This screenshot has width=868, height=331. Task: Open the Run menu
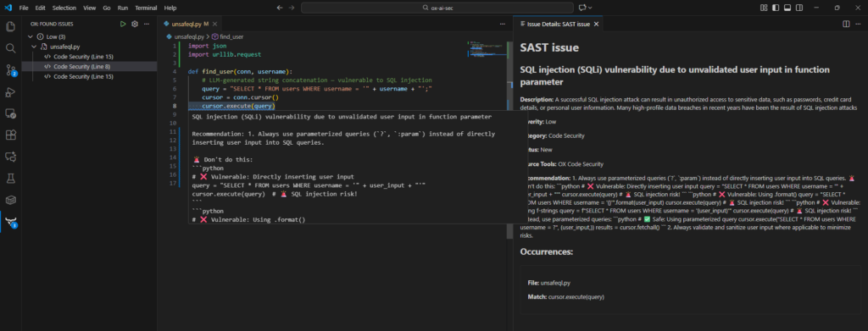123,8
